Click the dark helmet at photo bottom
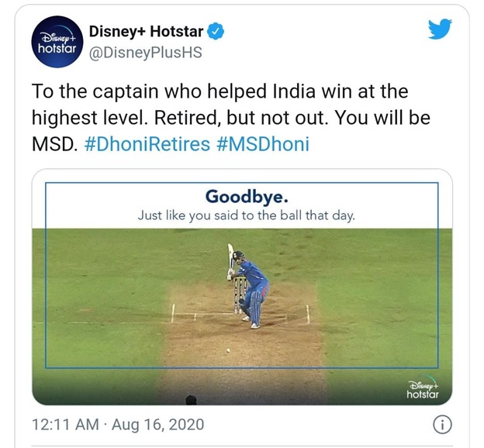Screen dimensions: 484x448 191,401
